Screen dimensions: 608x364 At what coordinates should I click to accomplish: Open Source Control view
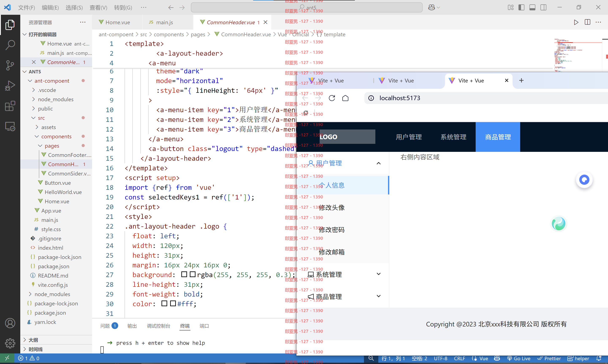click(x=10, y=65)
